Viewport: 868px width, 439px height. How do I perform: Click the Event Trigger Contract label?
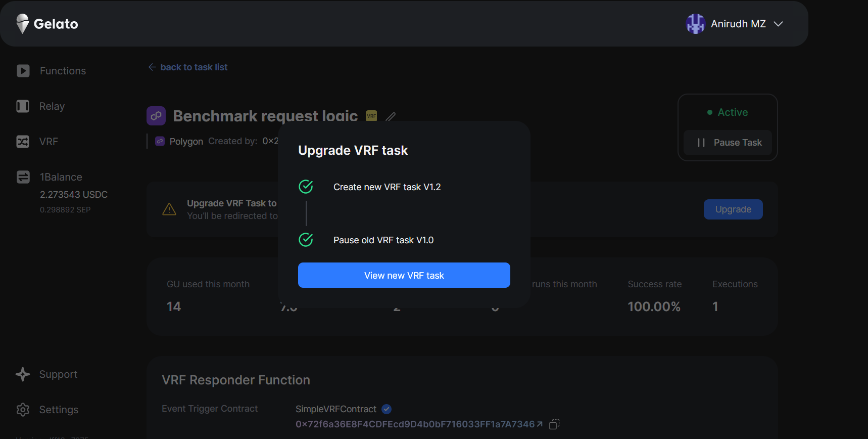pos(210,409)
